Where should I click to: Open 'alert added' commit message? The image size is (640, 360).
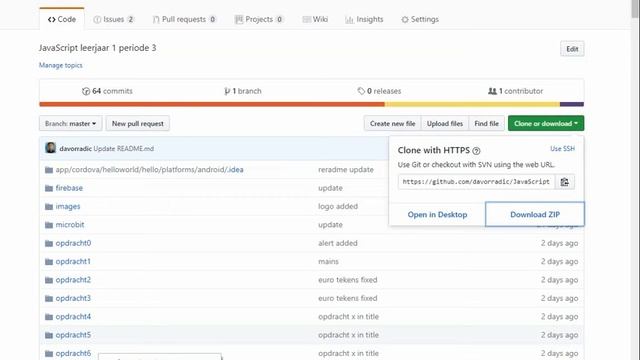pos(338,243)
